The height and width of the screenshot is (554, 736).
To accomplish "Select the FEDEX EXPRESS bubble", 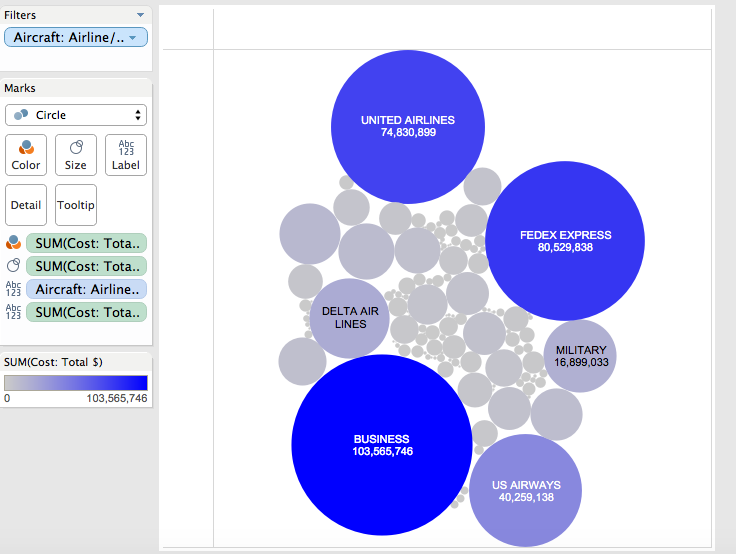I will tap(565, 241).
